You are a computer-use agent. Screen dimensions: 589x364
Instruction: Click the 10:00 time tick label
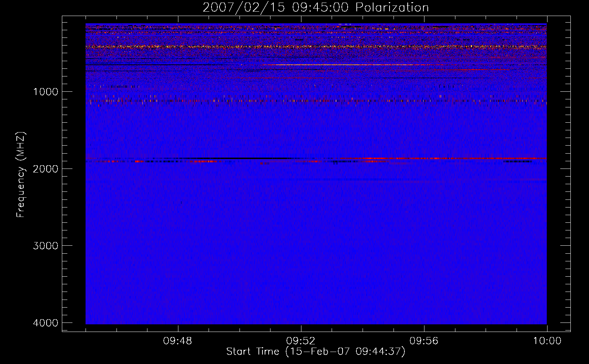(x=547, y=341)
